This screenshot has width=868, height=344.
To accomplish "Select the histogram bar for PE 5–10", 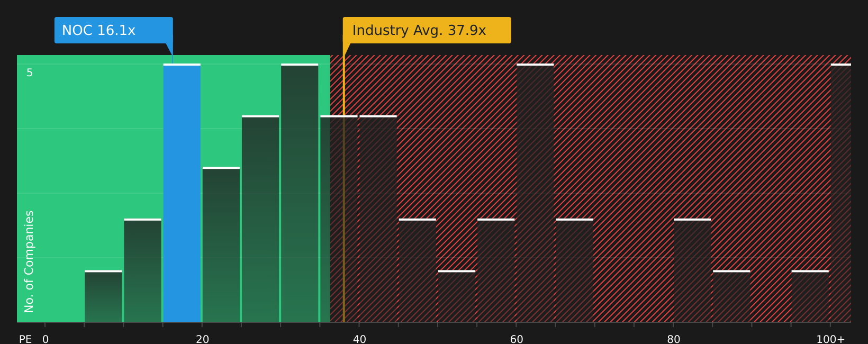I will (x=103, y=296).
